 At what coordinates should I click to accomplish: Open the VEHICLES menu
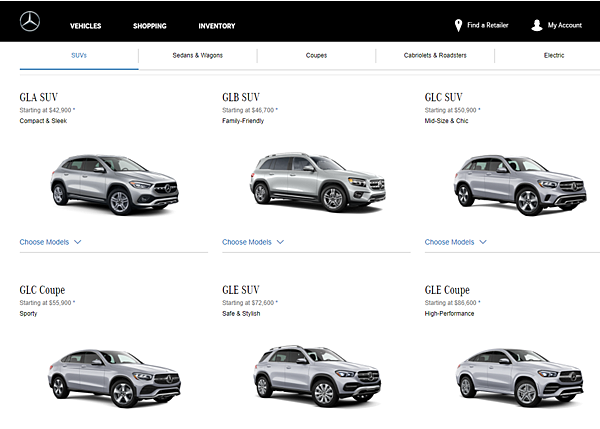click(85, 26)
